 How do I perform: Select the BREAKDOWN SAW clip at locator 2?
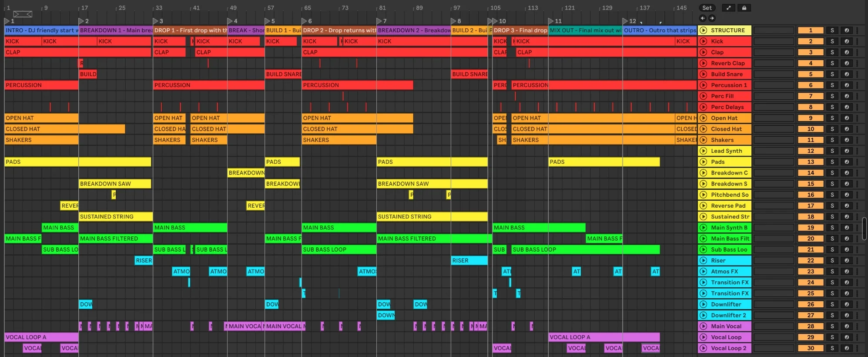[115, 184]
